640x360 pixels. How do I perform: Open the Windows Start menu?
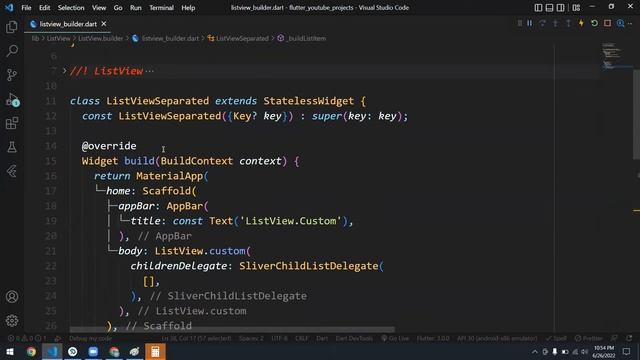coord(10,351)
